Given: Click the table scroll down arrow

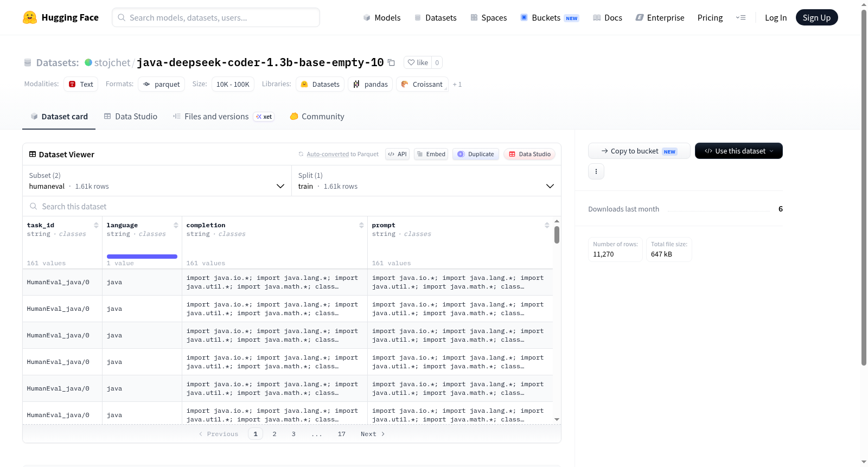Looking at the screenshot, I should tap(557, 419).
